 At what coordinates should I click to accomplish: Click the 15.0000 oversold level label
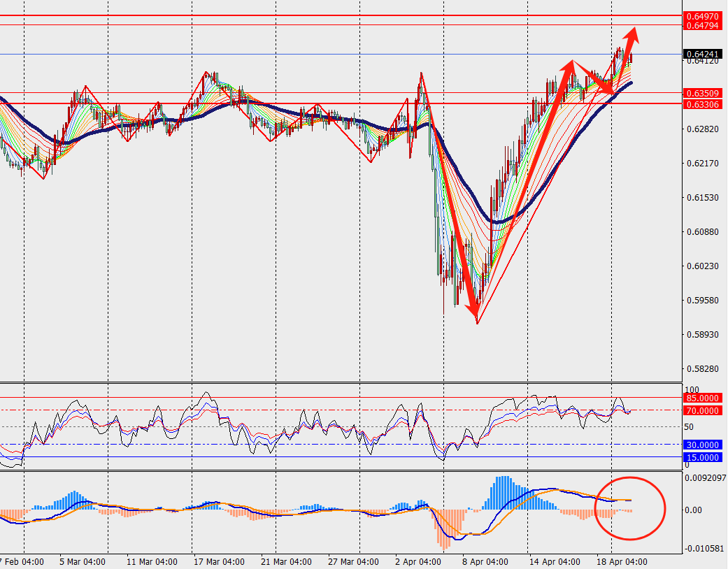703,457
